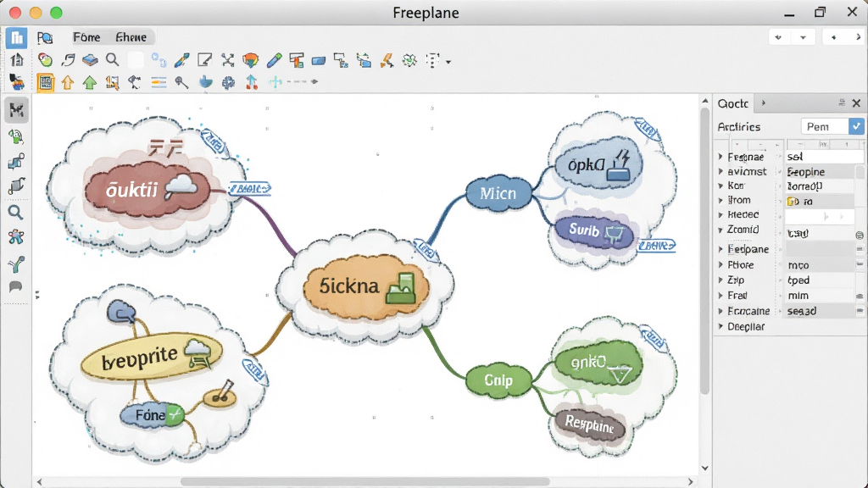
Task: Switch to the "Qoctc" panel tab
Action: point(733,103)
